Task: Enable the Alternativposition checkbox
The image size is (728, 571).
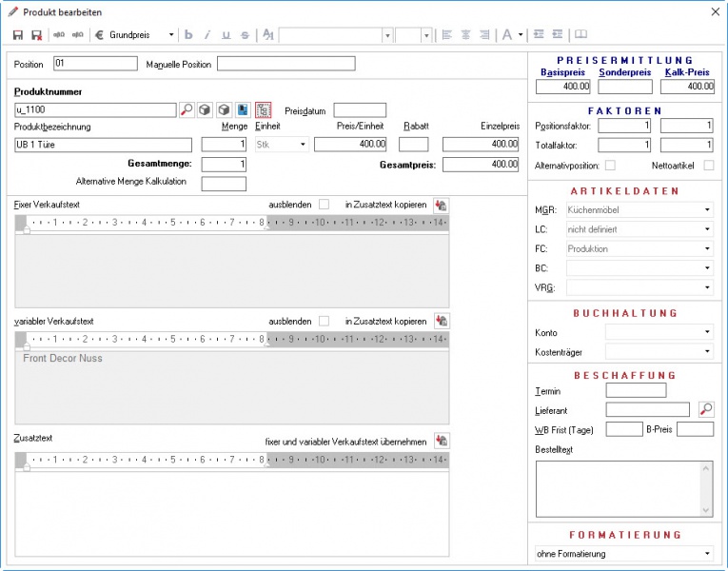Action: click(x=611, y=166)
